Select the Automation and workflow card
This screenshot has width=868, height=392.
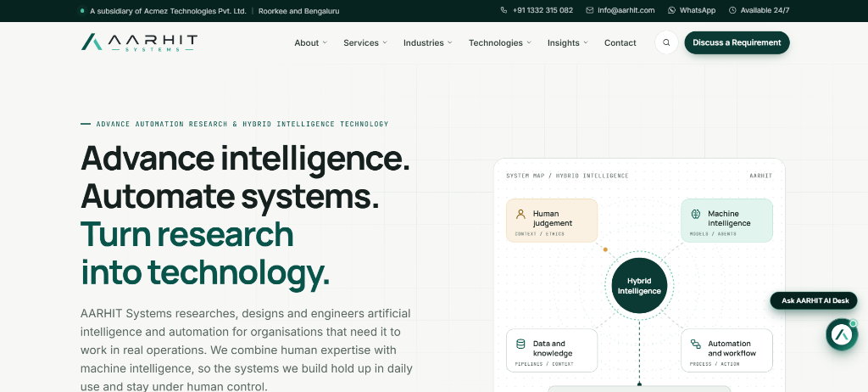click(726, 350)
